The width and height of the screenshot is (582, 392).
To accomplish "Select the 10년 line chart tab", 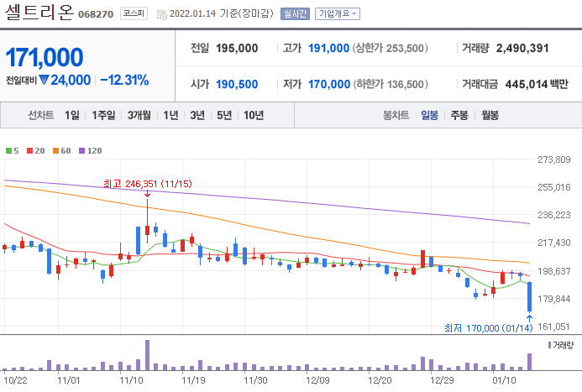I will click(254, 115).
